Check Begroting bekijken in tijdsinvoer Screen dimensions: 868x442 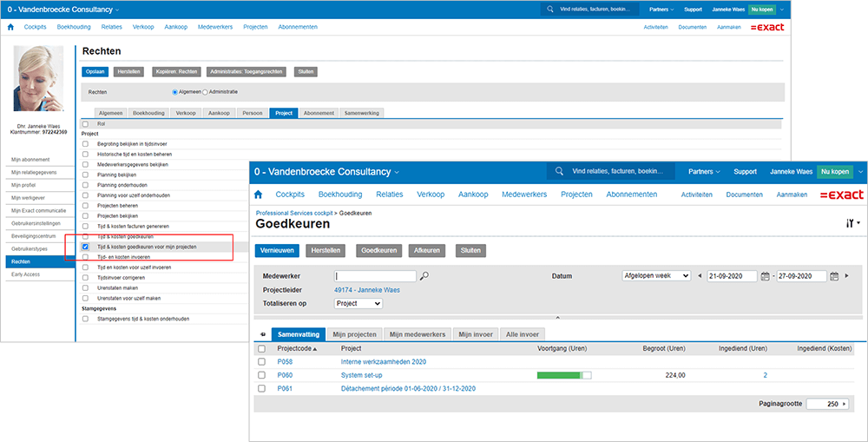point(85,144)
